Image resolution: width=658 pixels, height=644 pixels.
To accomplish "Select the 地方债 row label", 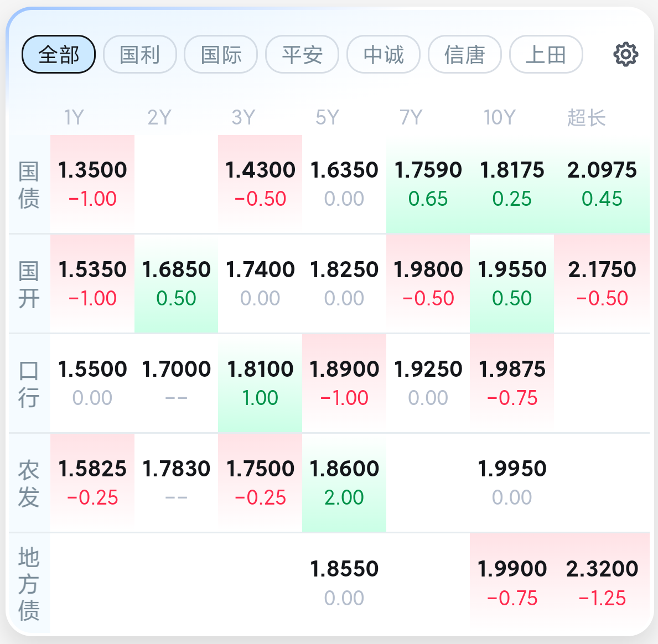I will [29, 584].
